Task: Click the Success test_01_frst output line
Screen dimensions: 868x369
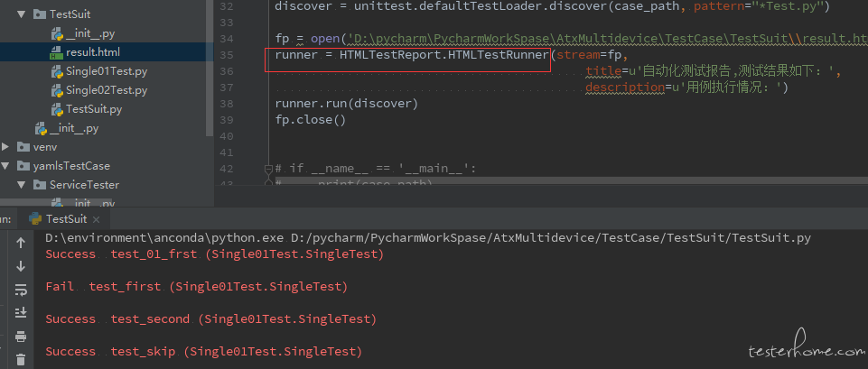Action: [x=215, y=254]
